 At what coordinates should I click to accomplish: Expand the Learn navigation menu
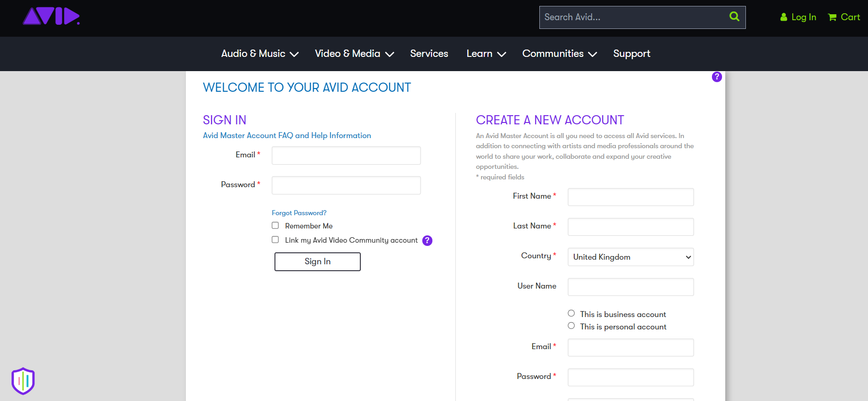486,54
